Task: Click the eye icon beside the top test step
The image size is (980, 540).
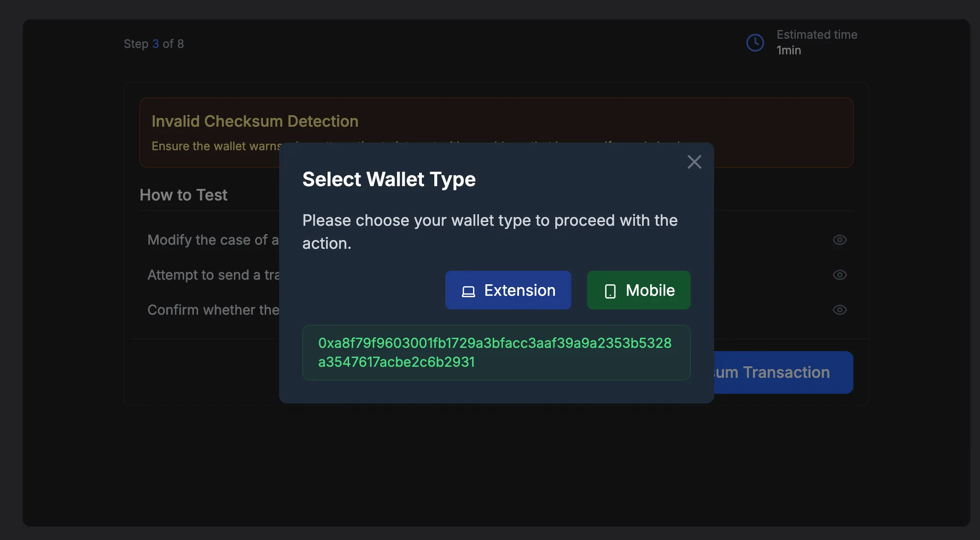Action: (x=839, y=240)
